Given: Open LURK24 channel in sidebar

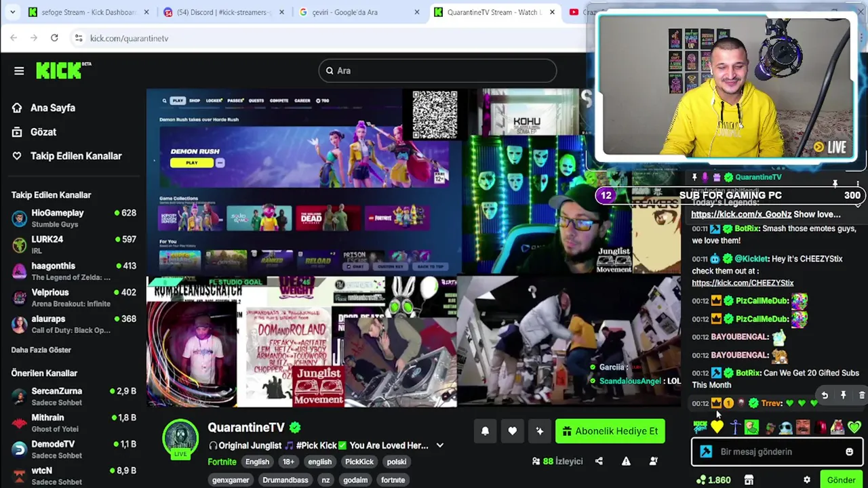Looking at the screenshot, I should [x=73, y=245].
